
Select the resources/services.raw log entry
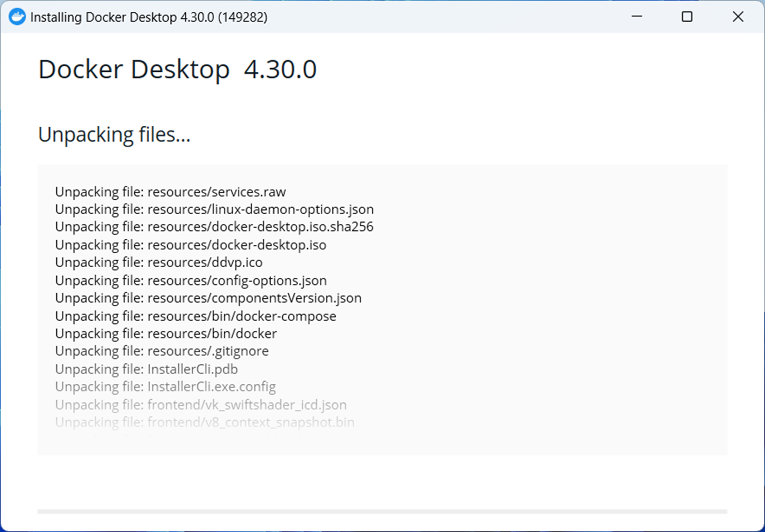(x=170, y=191)
